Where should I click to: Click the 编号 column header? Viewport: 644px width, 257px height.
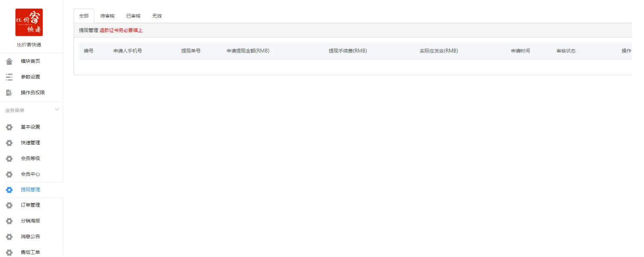pos(89,51)
